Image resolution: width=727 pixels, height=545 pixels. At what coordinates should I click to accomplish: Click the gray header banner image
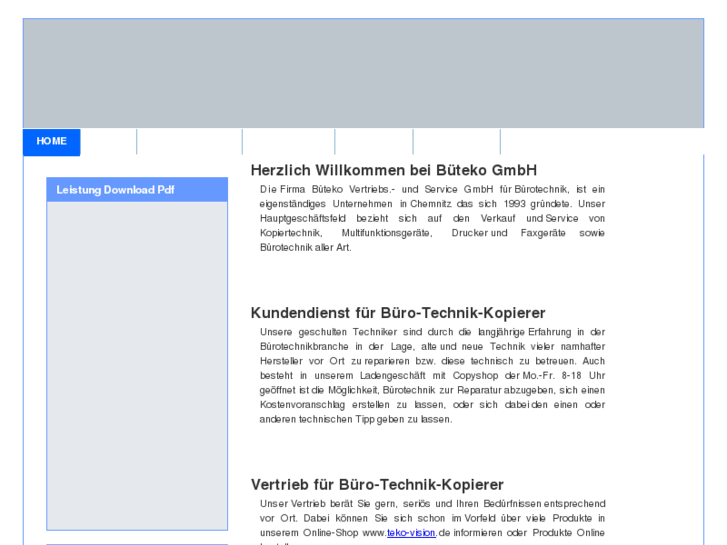pyautogui.click(x=364, y=73)
